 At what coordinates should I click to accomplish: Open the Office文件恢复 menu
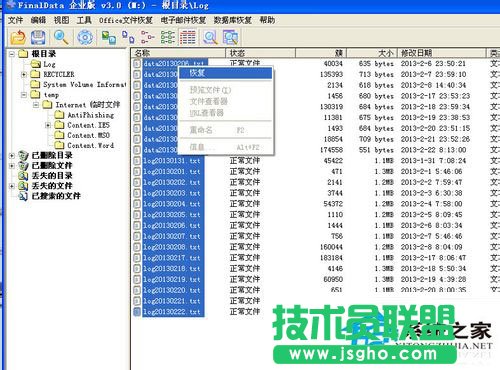(x=126, y=20)
